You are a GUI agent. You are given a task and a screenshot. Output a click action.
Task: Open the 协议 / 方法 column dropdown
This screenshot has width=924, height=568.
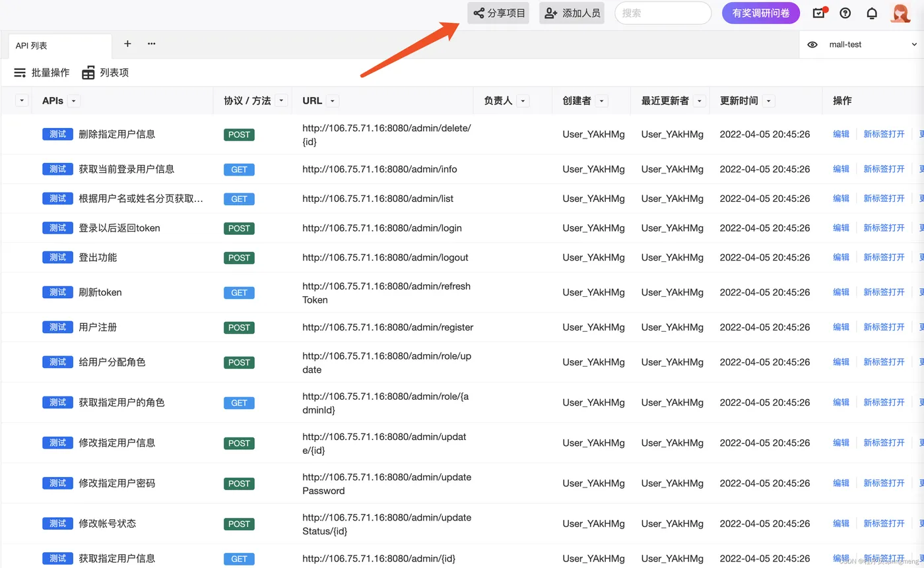282,101
